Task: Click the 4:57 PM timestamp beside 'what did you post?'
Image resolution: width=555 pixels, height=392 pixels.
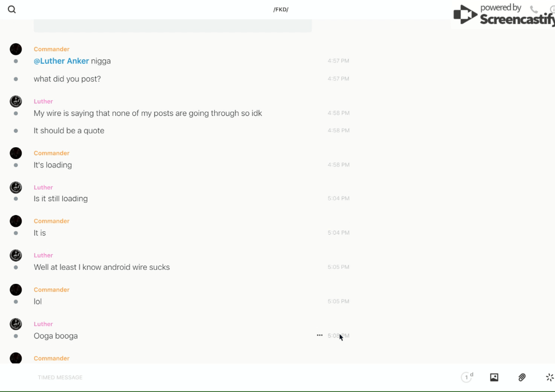Action: pos(339,79)
